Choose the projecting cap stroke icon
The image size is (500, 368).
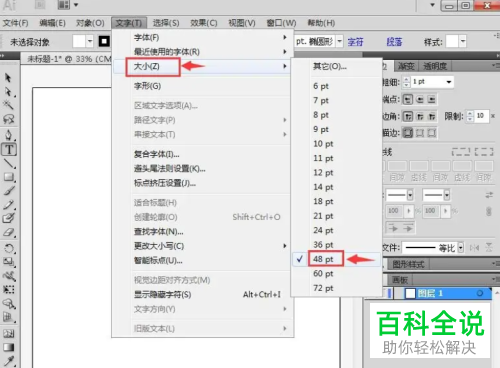coord(431,99)
